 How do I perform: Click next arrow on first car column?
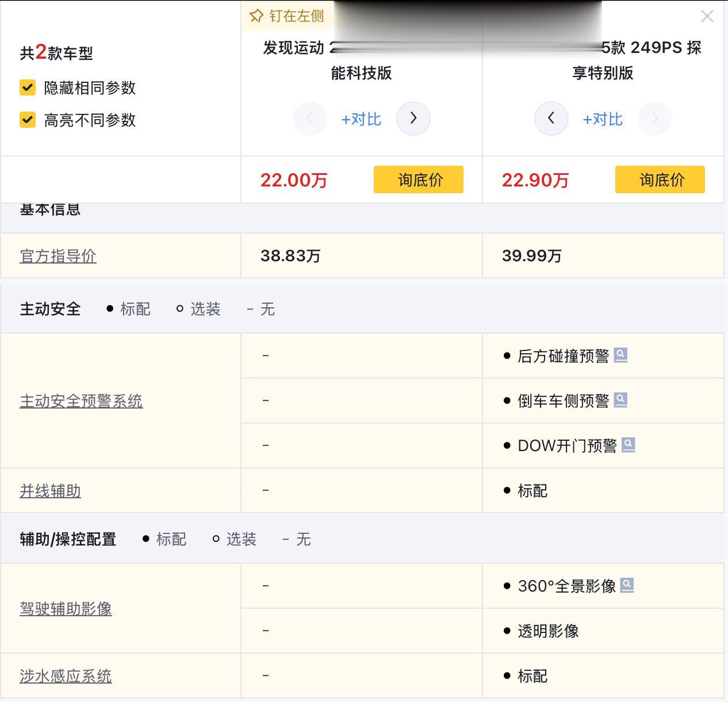point(413,119)
